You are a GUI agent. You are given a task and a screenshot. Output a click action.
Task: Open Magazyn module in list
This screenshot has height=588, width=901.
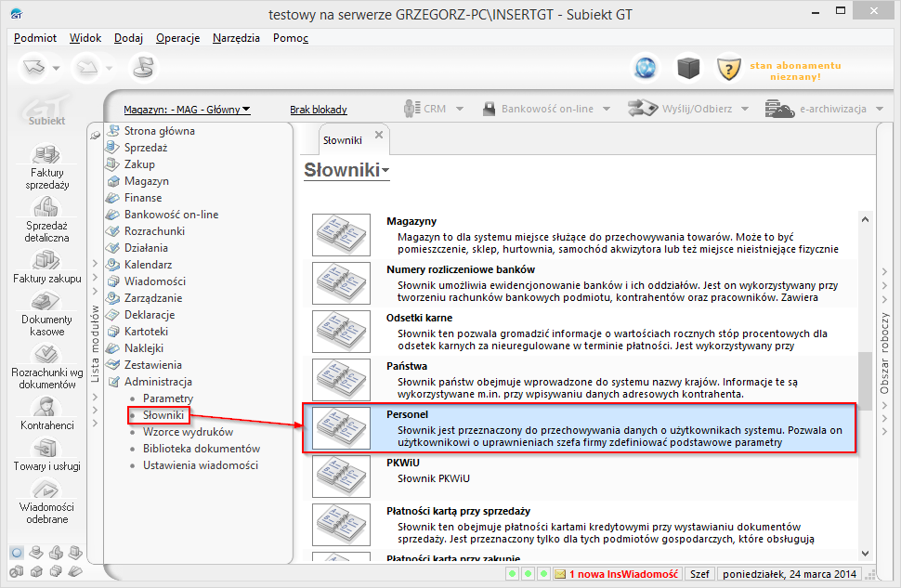pyautogui.click(x=147, y=181)
